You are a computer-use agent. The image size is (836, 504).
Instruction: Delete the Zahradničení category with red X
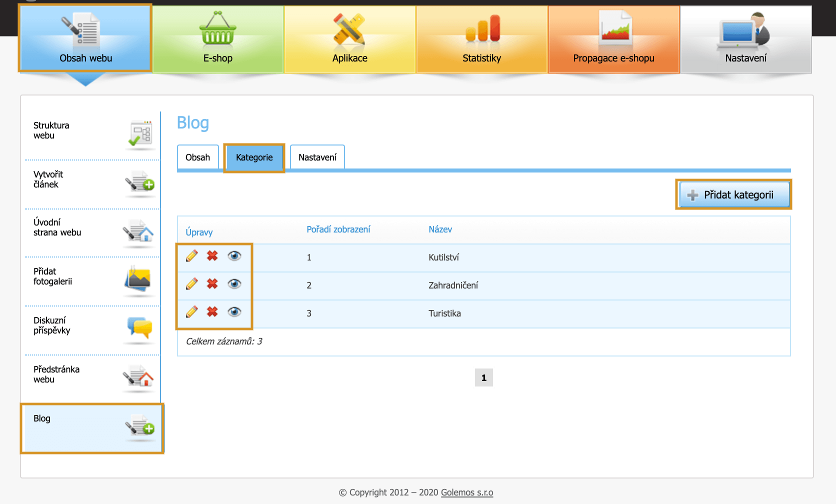212,284
